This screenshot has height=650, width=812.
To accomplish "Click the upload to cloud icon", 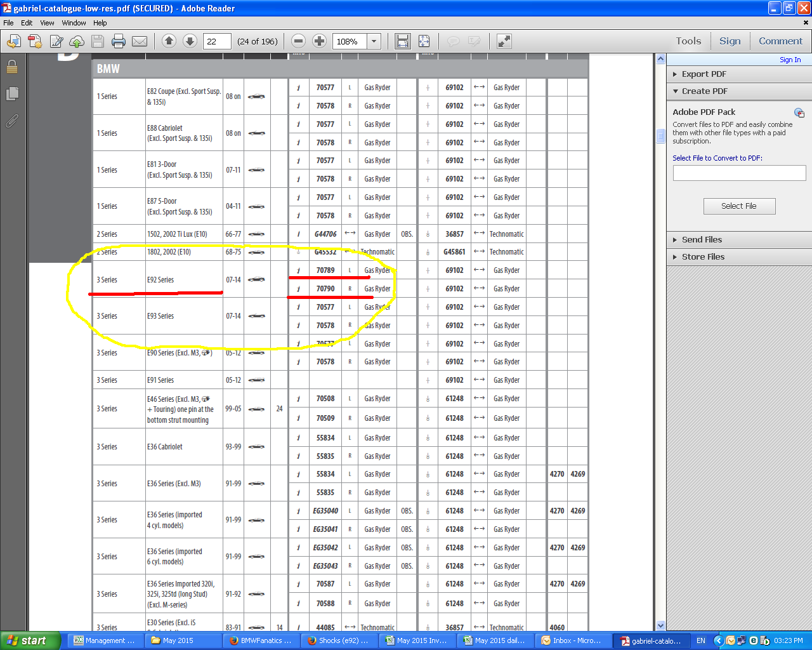I will click(x=77, y=41).
